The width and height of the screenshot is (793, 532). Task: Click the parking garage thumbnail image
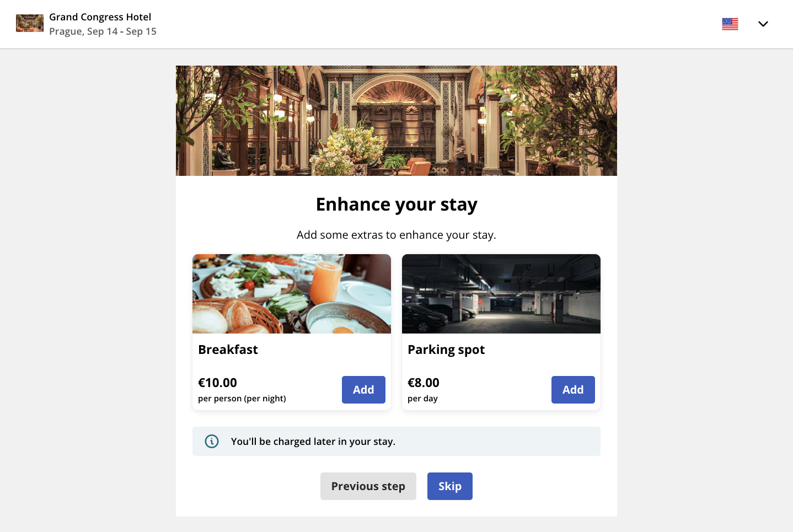point(501,293)
